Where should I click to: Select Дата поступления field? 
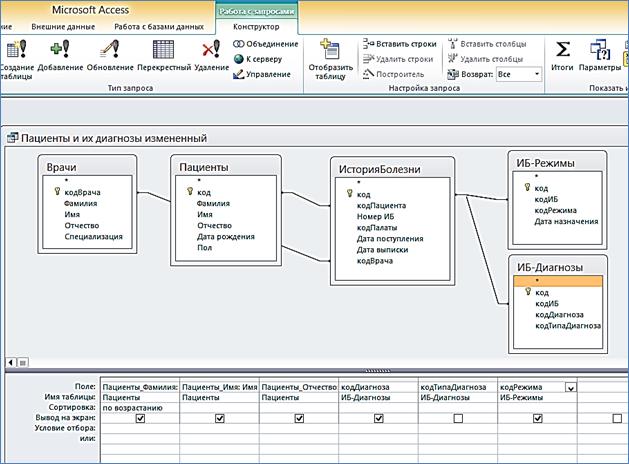390,239
